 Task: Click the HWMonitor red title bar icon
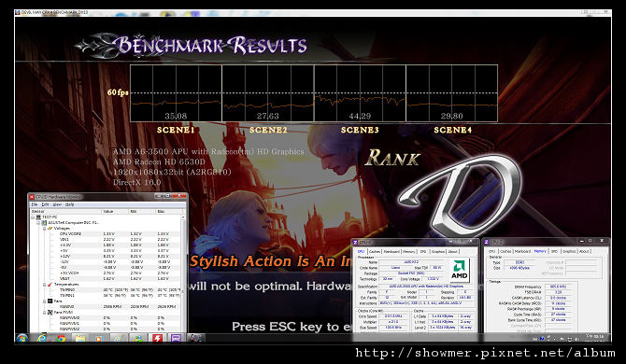[32, 197]
